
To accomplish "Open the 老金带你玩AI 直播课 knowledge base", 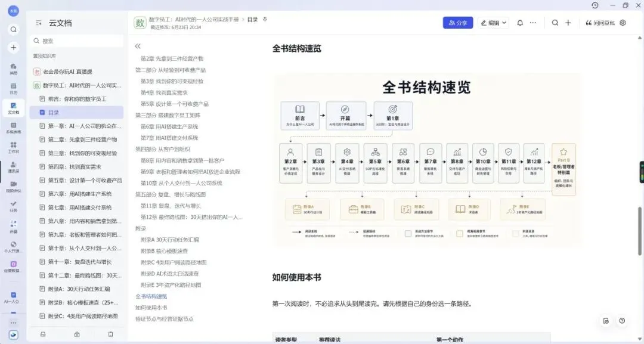I will 77,72.
